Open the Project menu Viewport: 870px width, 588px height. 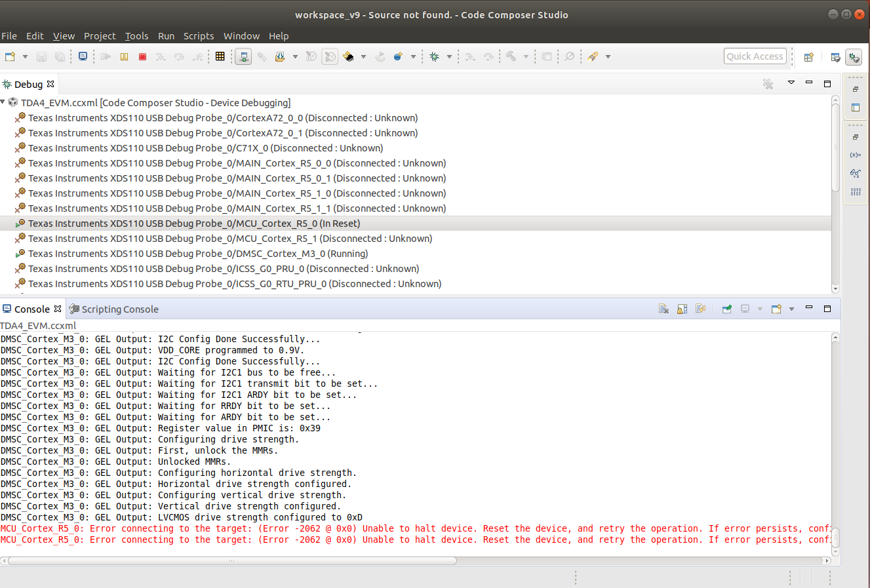[x=100, y=36]
